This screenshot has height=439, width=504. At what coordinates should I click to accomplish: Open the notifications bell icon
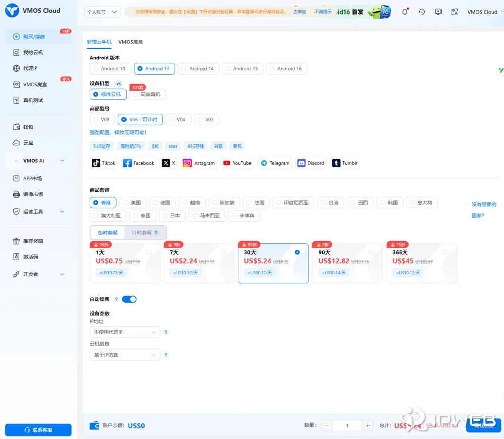tap(405, 11)
